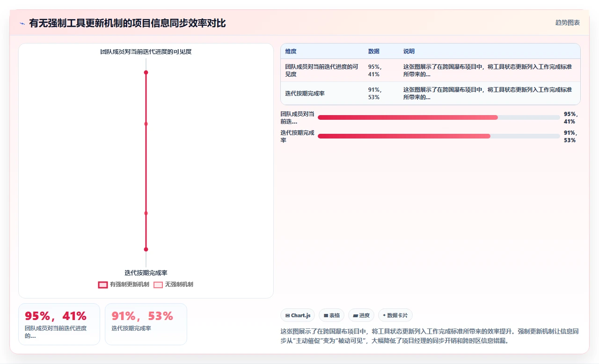Click the lightning icon beside the title

click(22, 23)
